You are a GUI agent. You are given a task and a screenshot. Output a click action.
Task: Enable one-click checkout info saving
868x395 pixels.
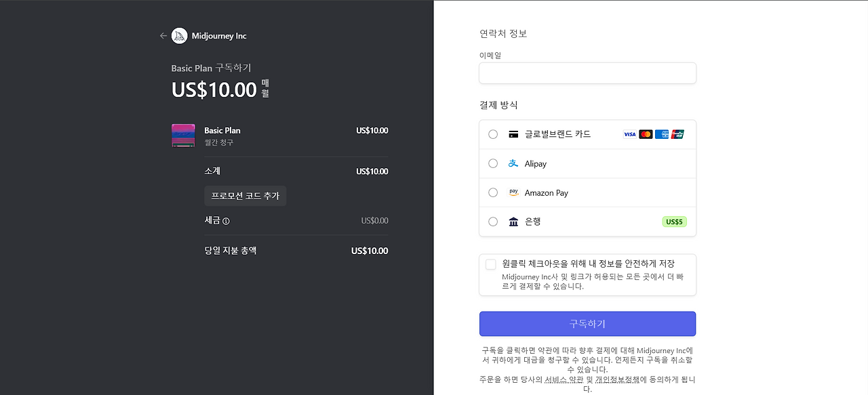pyautogui.click(x=490, y=264)
